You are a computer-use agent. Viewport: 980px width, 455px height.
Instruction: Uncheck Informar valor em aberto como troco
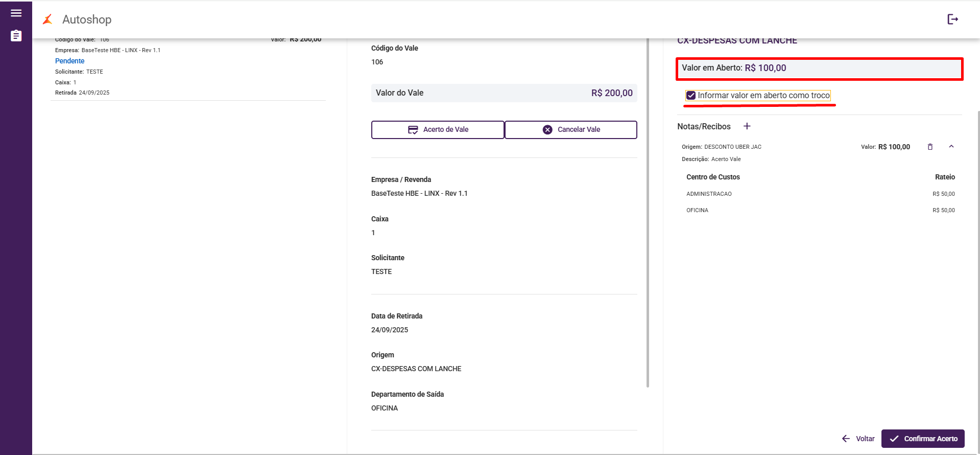691,96
